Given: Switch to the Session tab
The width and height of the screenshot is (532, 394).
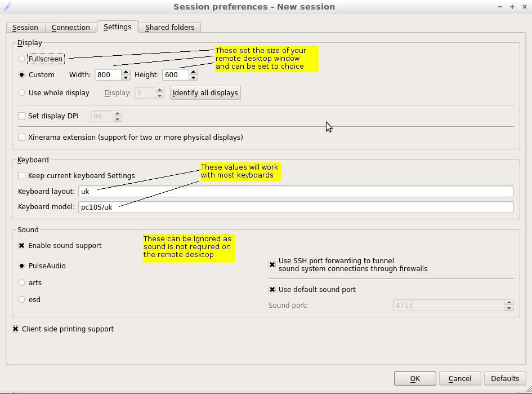Looking at the screenshot, I should (x=25, y=28).
